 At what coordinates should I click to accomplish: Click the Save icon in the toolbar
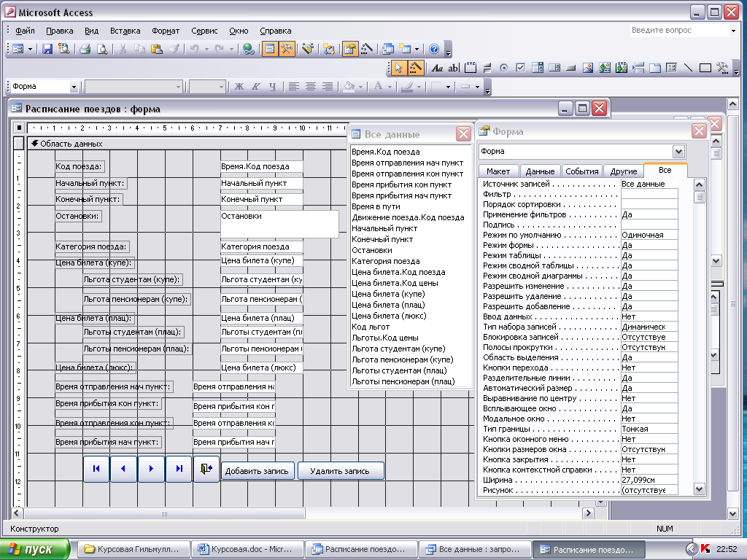47,49
